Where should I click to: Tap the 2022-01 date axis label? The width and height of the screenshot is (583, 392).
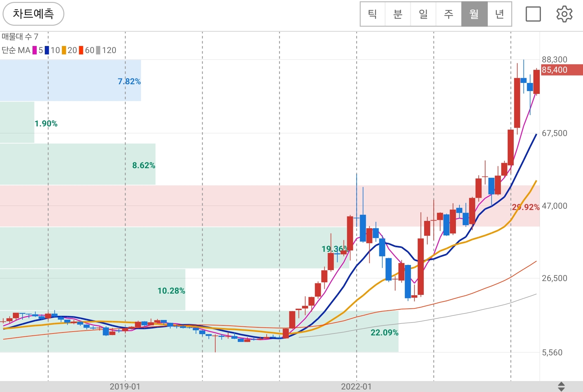click(x=356, y=387)
